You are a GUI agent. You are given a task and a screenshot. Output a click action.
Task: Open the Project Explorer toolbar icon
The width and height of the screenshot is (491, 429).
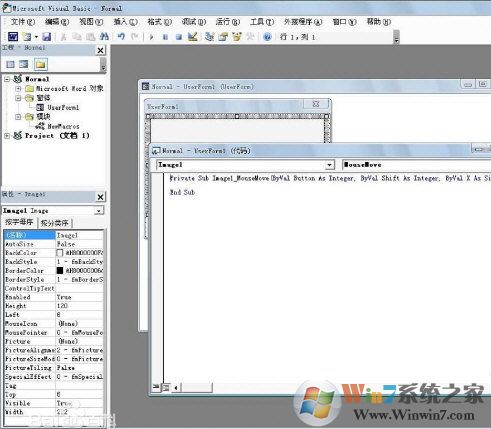[209, 36]
